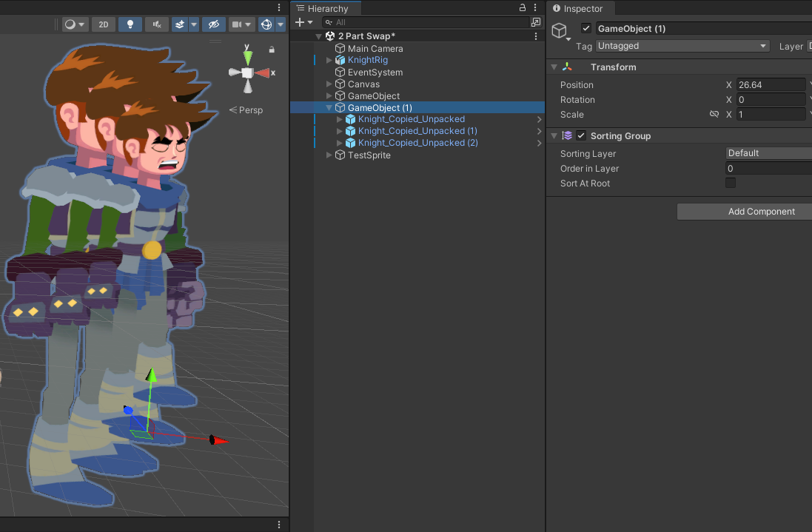Viewport: 812px width, 532px height.
Task: Open scene search in new window icon
Action: coord(536,21)
